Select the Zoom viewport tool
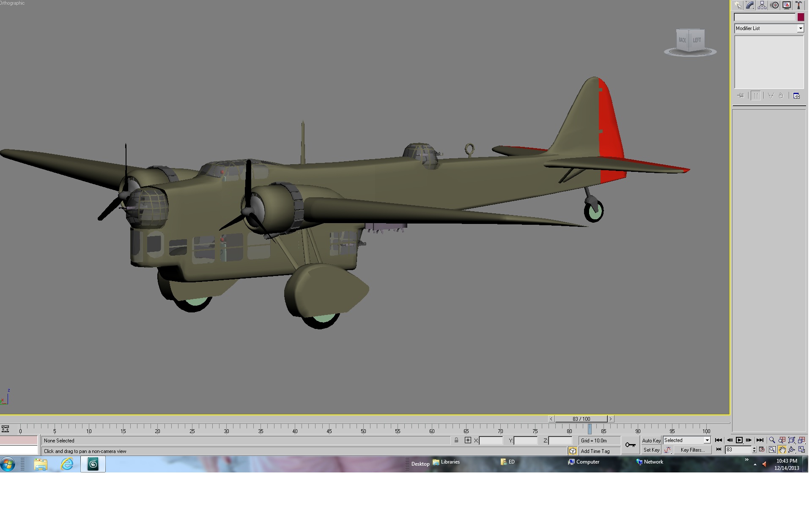 [x=772, y=440]
